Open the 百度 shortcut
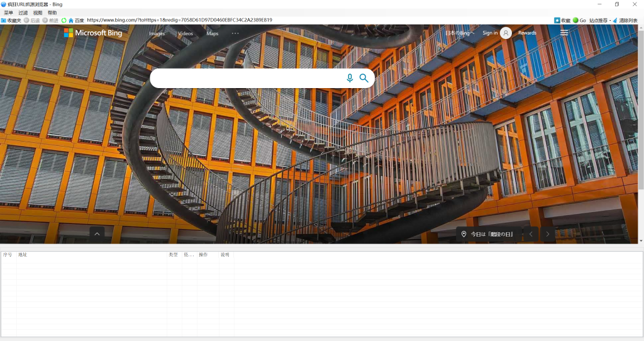 pyautogui.click(x=79, y=20)
